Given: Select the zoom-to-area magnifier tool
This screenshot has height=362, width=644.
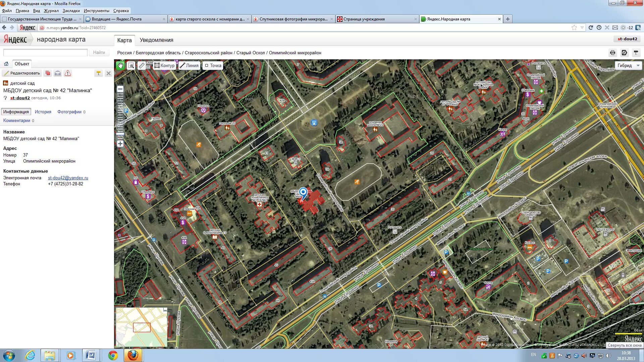Looking at the screenshot, I should [x=131, y=65].
